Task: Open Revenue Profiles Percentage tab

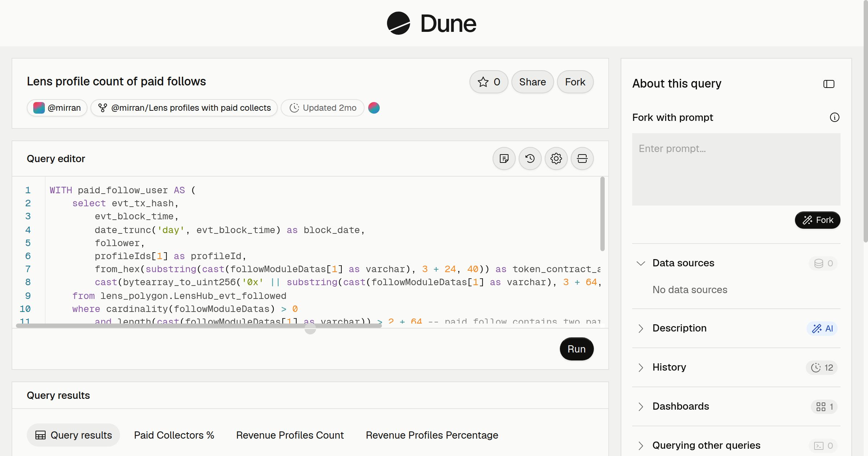Action: [432, 435]
